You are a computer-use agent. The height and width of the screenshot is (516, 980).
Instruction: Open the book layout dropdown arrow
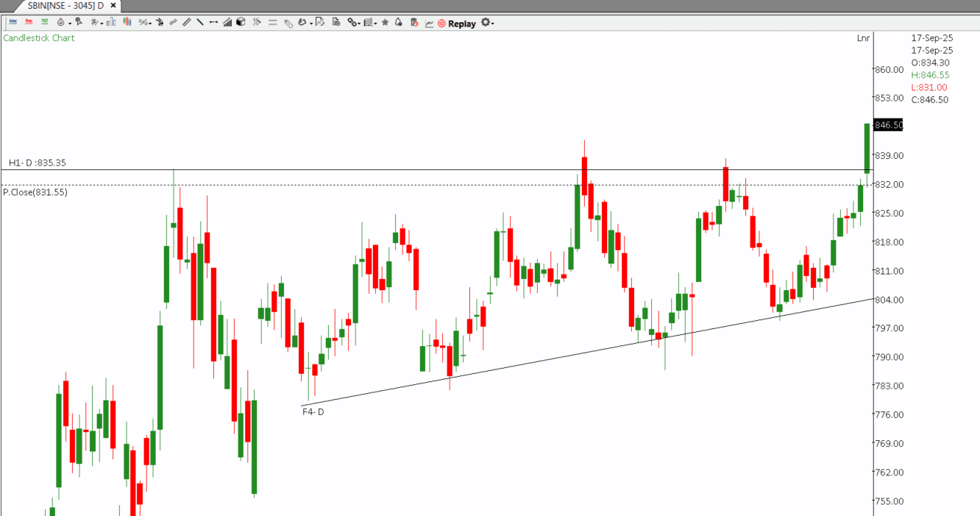[x=376, y=24]
